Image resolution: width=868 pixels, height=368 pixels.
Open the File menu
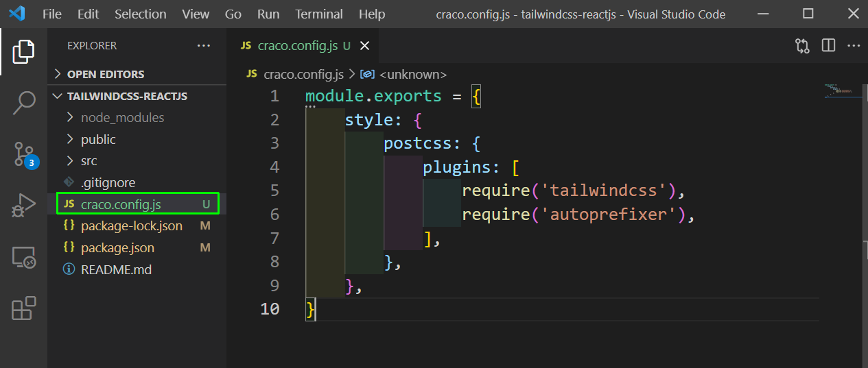(x=51, y=14)
